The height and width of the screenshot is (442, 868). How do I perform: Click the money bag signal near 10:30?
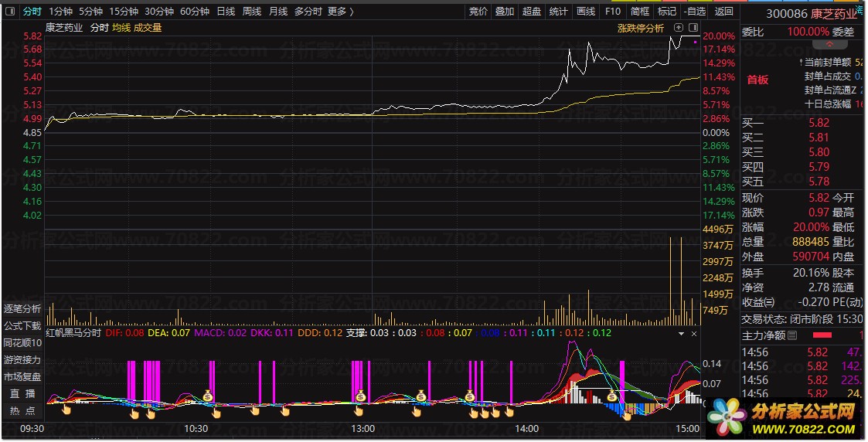207,396
